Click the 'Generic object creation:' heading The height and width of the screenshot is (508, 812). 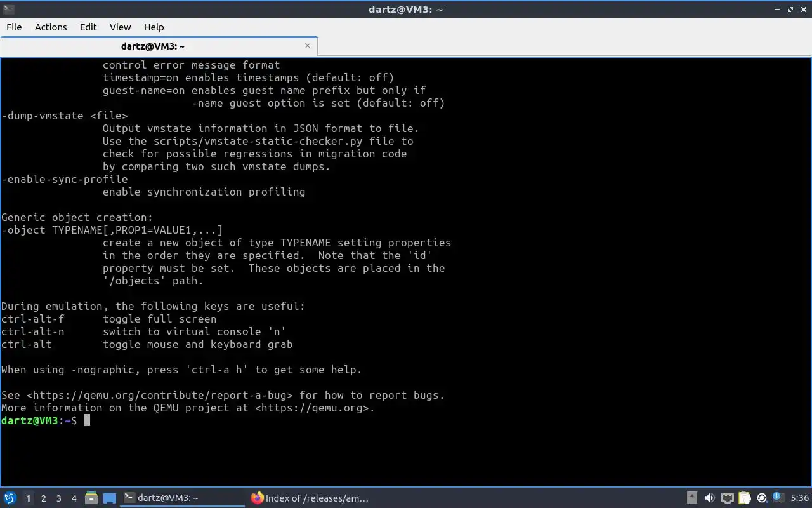tap(77, 217)
